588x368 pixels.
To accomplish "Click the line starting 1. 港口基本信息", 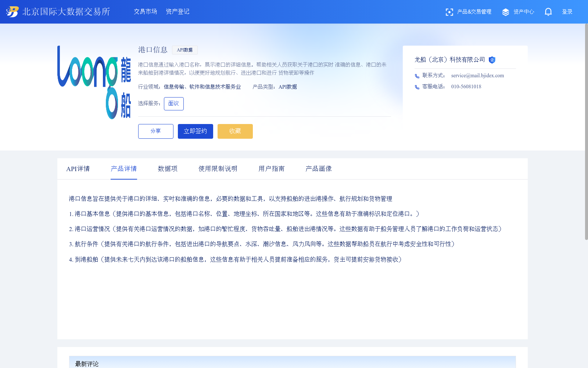I will coord(244,214).
